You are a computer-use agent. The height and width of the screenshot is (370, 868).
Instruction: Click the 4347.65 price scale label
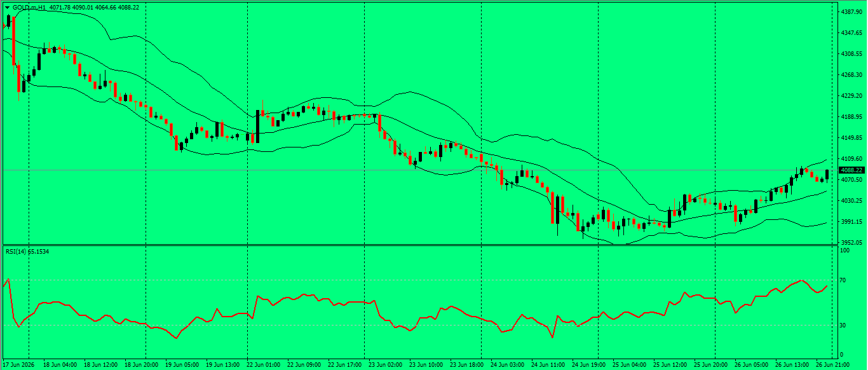point(851,32)
